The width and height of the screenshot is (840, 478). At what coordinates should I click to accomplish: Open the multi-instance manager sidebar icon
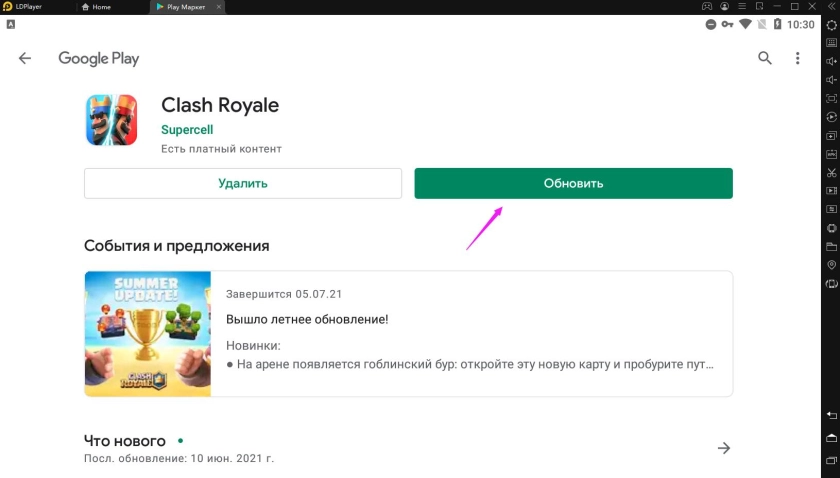(x=831, y=136)
